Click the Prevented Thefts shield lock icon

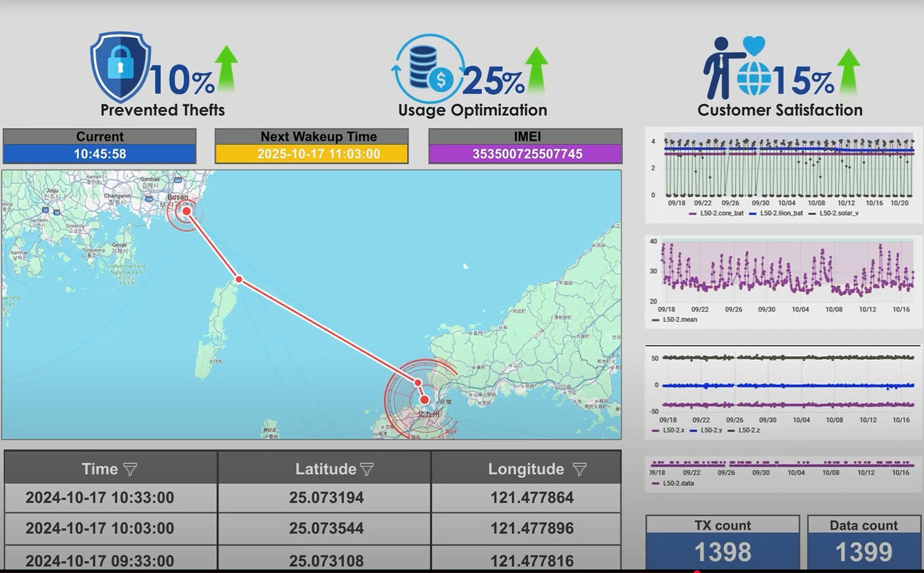(x=120, y=66)
